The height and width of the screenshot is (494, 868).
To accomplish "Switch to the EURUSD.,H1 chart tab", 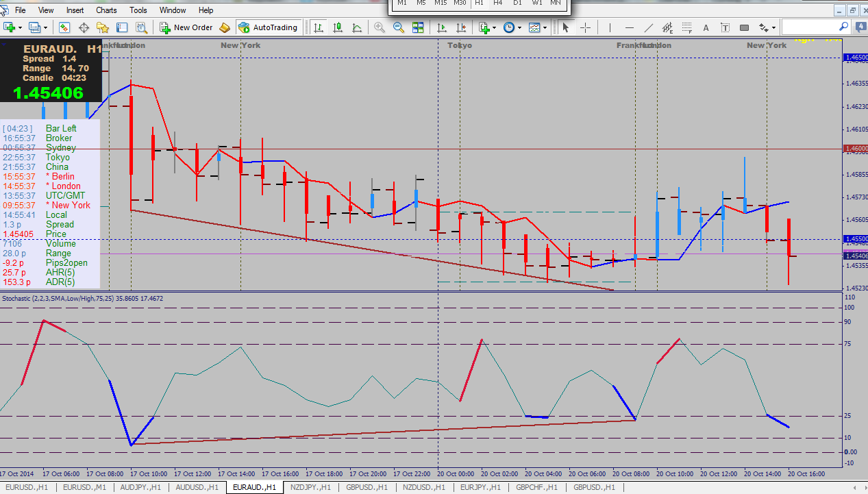I will (28, 487).
